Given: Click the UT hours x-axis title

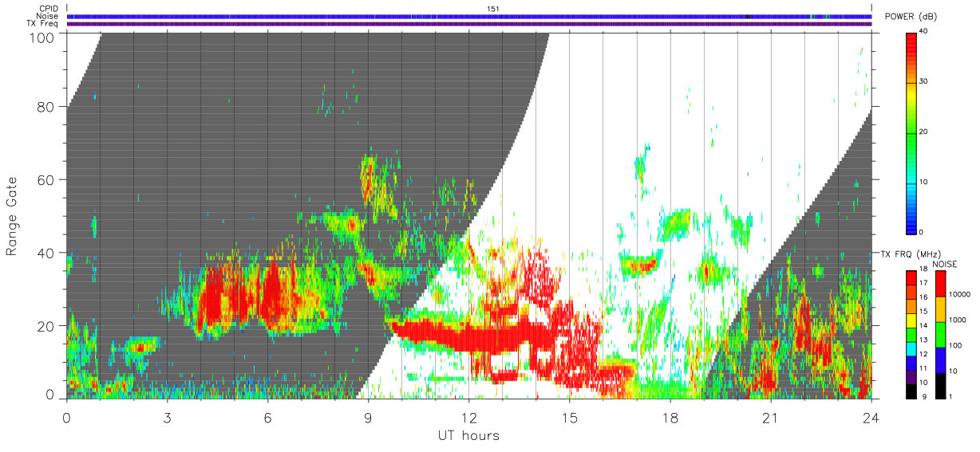Looking at the screenshot, I should pos(468,436).
